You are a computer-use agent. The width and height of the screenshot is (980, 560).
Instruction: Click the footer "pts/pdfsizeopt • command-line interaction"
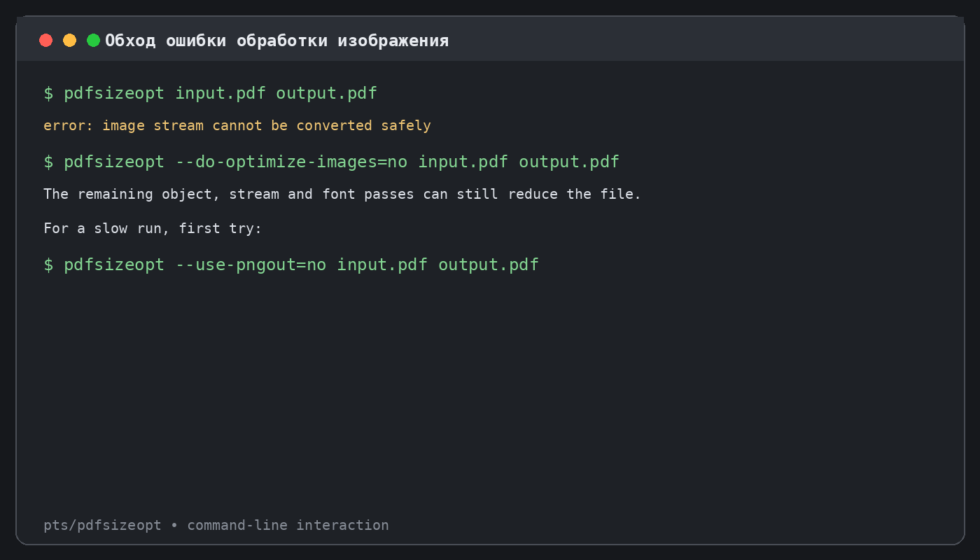[216, 525]
